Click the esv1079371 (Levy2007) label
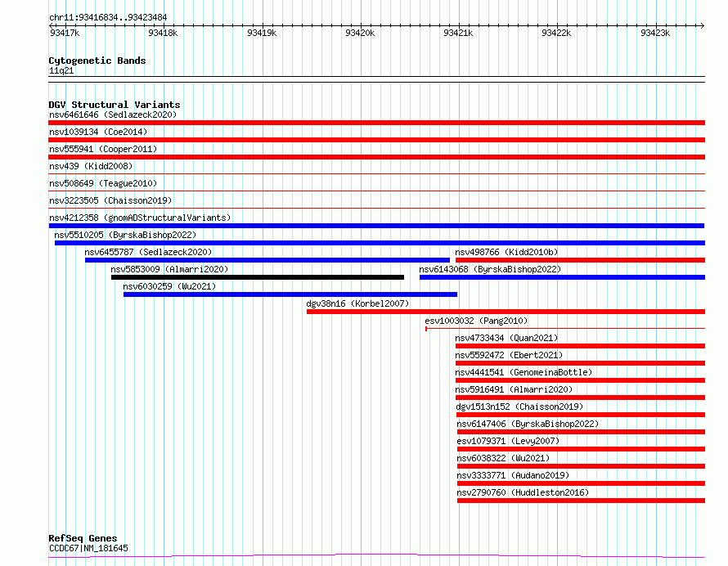728x566 pixels. (508, 441)
